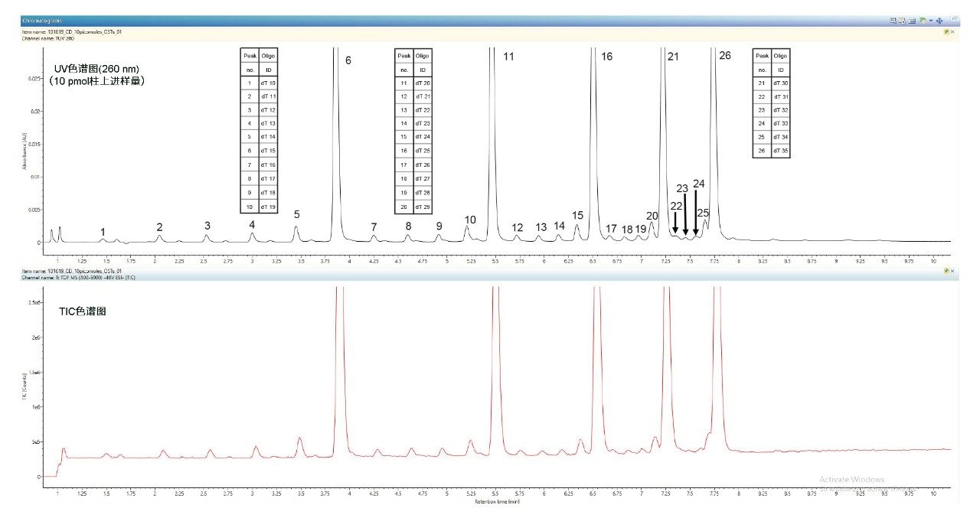This screenshot has width=980, height=518.
Task: Click the item name above the TUV 280 channel
Action: pyautogui.click(x=71, y=31)
